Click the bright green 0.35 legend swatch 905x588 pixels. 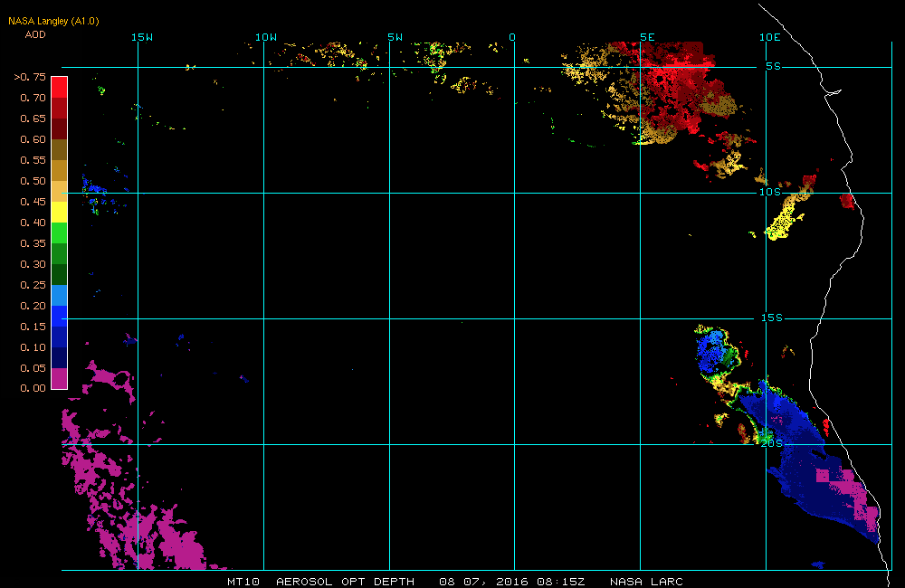(x=60, y=232)
